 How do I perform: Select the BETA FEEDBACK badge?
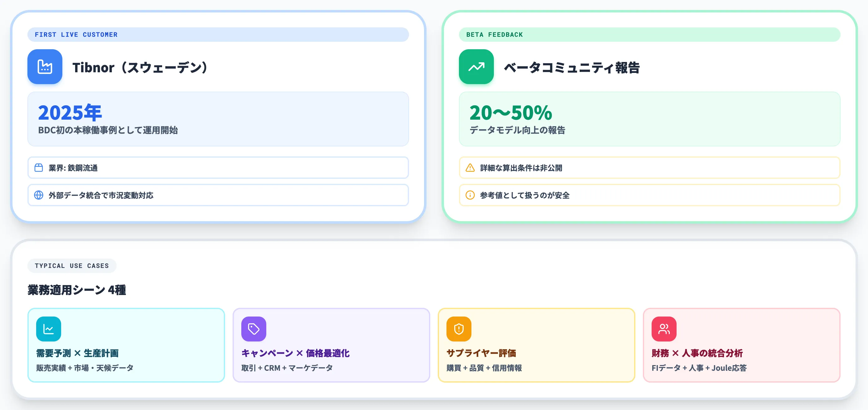(x=650, y=35)
